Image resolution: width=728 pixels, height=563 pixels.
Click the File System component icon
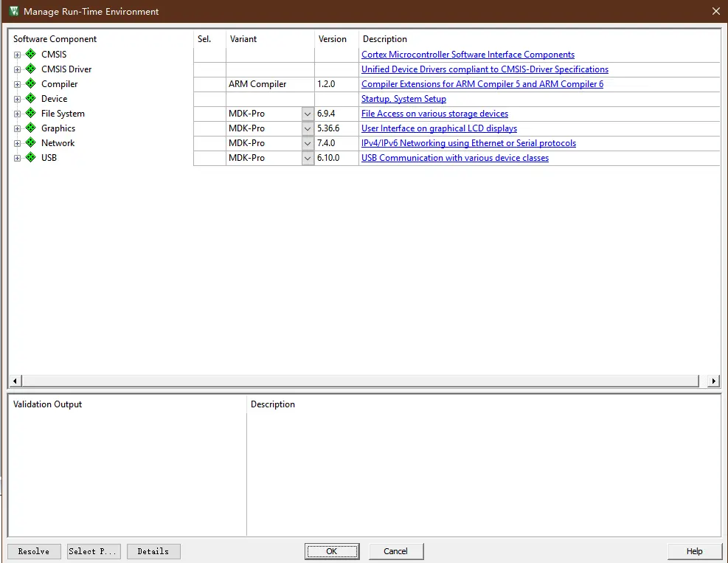pos(30,114)
